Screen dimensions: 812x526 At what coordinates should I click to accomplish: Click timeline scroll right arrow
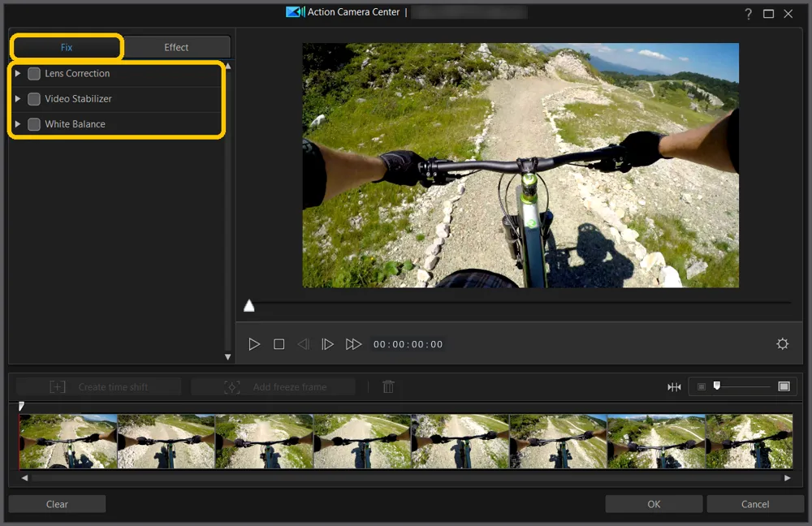(x=787, y=478)
